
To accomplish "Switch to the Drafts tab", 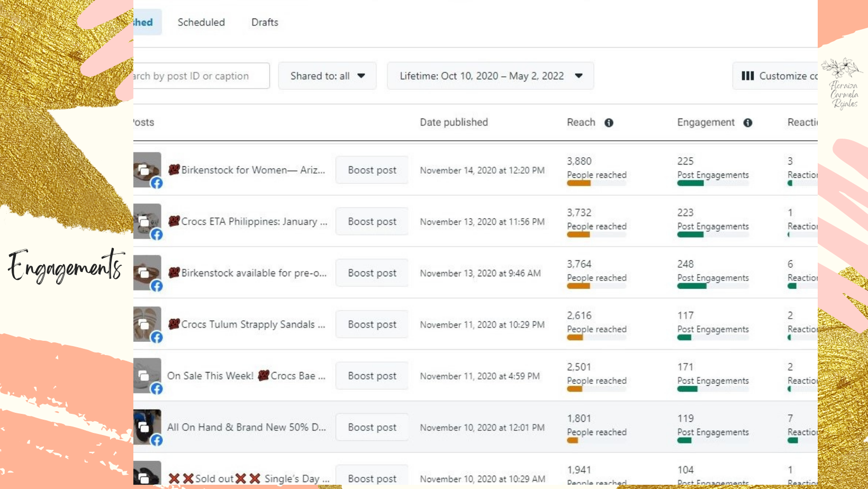I will [265, 22].
